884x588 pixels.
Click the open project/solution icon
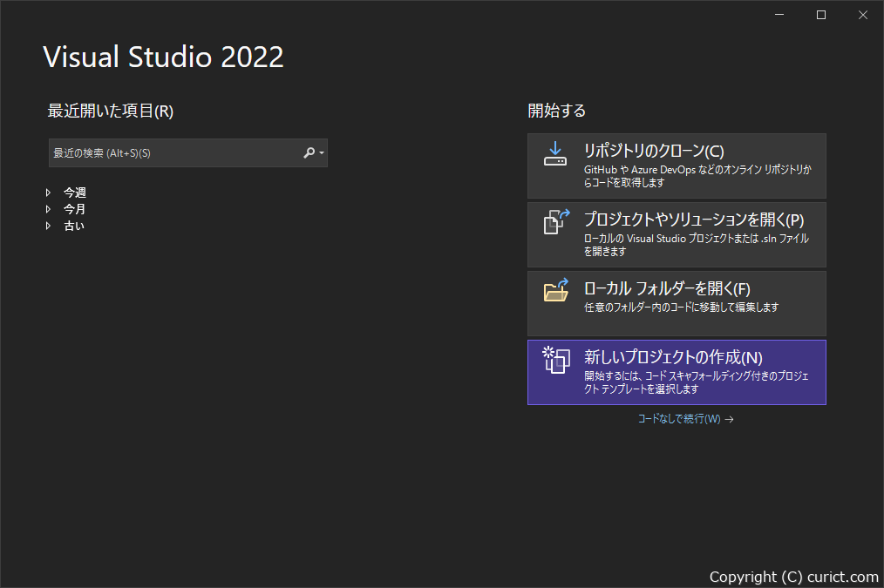click(554, 222)
